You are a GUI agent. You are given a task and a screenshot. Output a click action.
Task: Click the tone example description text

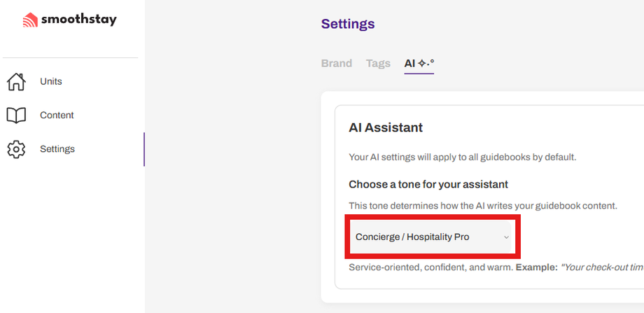490,267
